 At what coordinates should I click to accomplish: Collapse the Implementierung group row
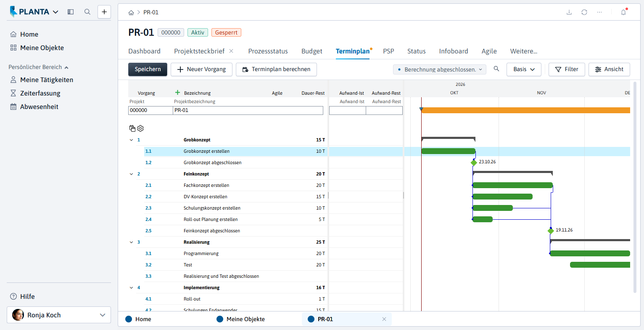pos(131,287)
